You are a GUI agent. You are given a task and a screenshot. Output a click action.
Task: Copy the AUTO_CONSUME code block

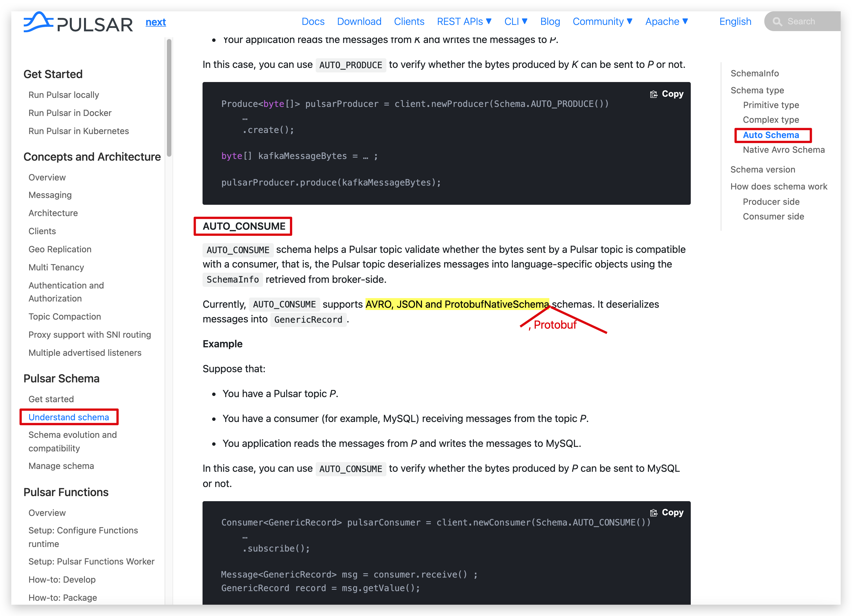667,512
